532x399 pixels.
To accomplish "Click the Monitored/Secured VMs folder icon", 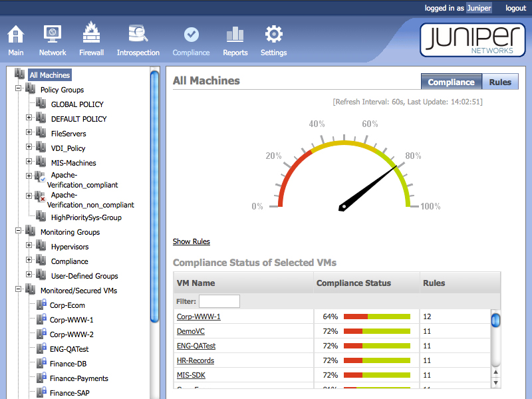I will pyautogui.click(x=31, y=289).
